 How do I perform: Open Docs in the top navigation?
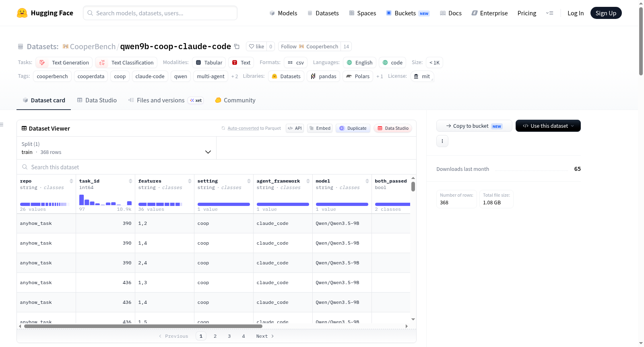pyautogui.click(x=451, y=13)
